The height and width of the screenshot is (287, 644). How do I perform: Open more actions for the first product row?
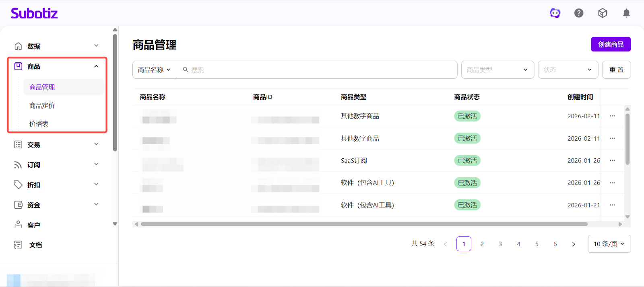click(x=612, y=116)
